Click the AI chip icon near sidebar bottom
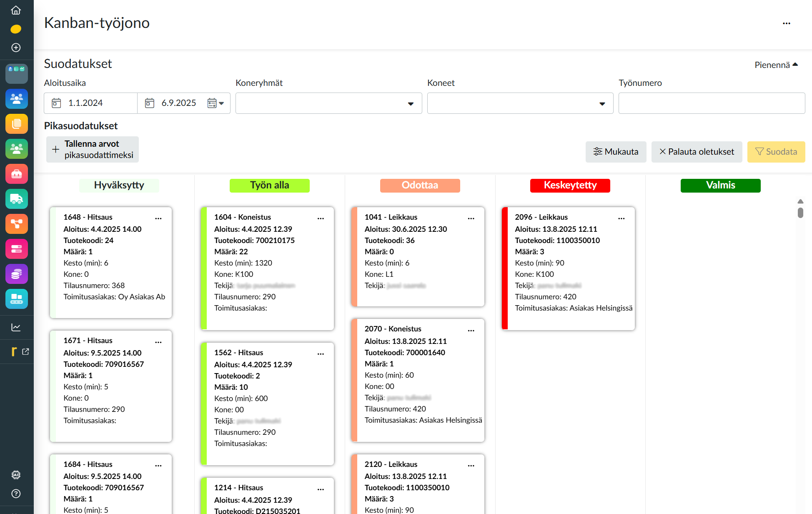The width and height of the screenshot is (812, 514). coord(16,474)
